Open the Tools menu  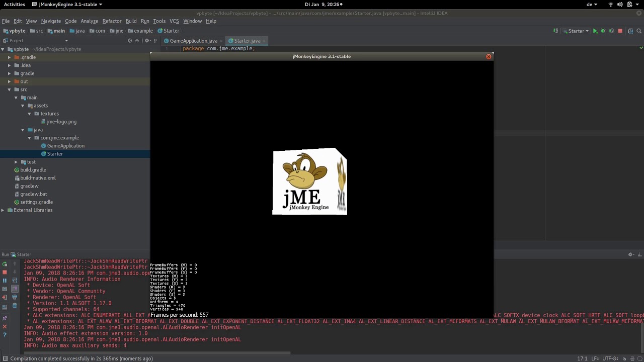(x=159, y=21)
